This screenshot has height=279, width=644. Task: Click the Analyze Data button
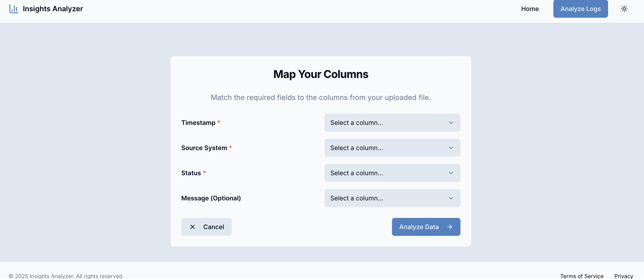[426, 227]
